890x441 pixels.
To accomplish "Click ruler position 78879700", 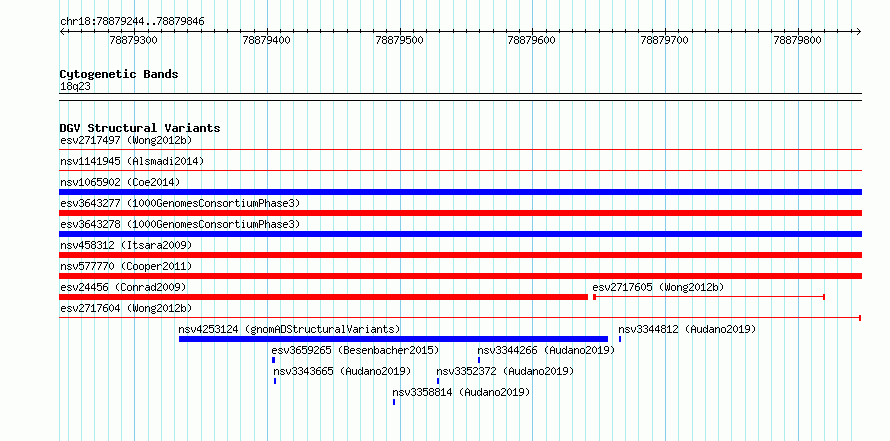I will (665, 40).
